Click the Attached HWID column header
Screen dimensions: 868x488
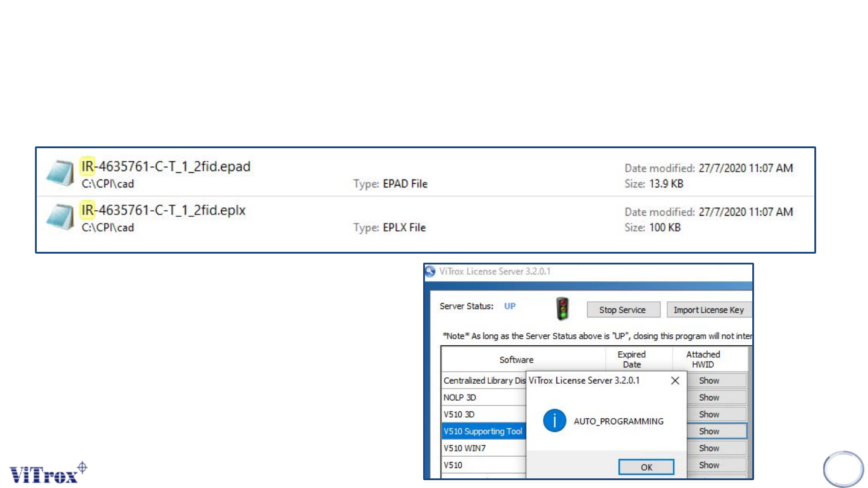tap(710, 360)
